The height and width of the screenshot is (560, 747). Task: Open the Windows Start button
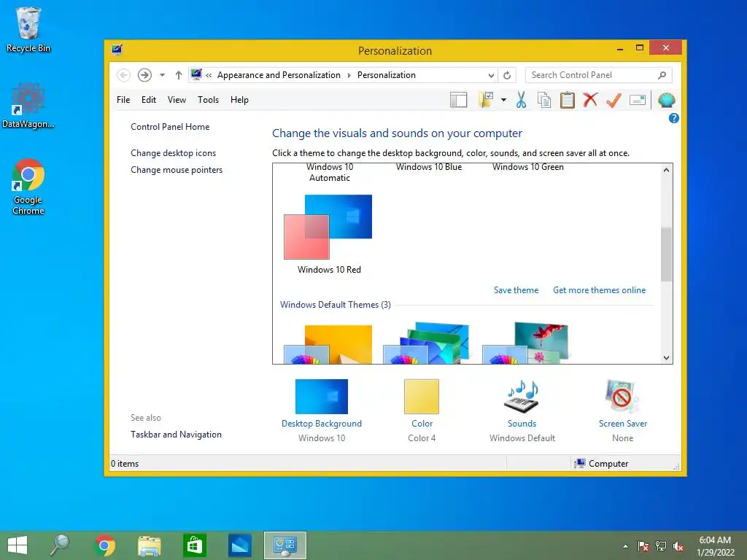click(x=18, y=545)
